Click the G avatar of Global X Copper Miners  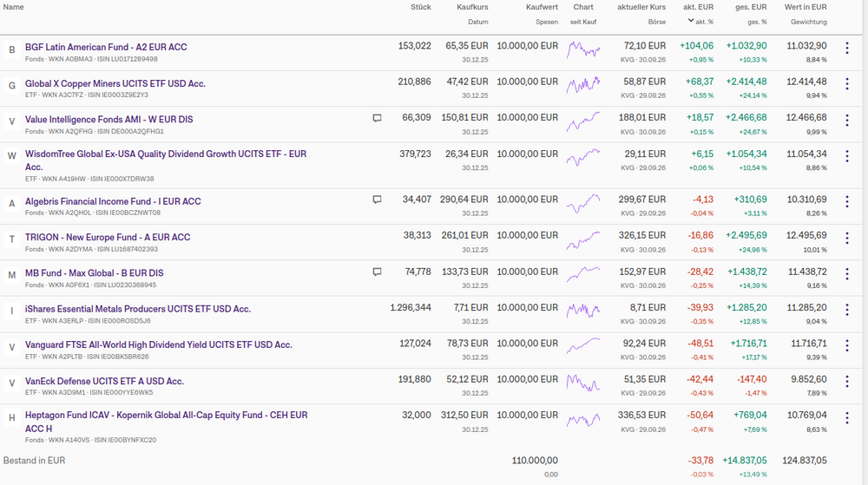(11, 86)
